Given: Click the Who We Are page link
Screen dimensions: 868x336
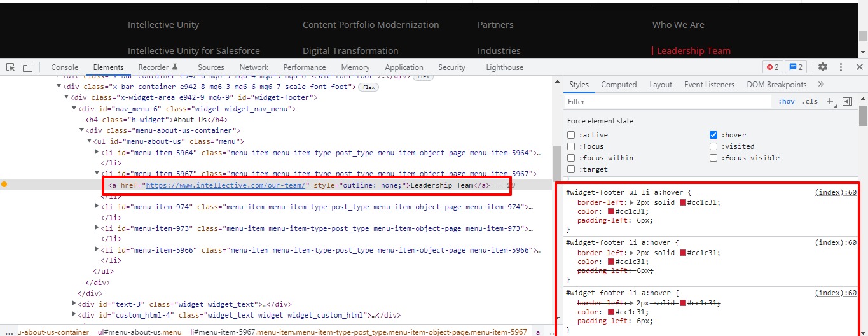Looking at the screenshot, I should 679,25.
